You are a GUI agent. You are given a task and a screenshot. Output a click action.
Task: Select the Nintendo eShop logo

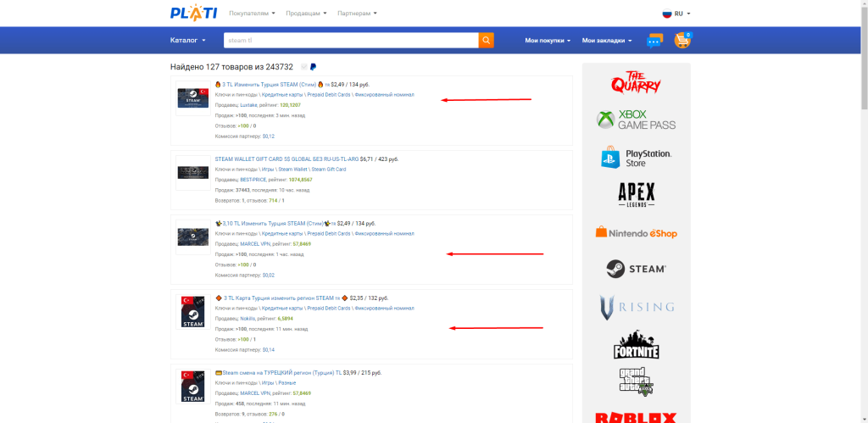tap(636, 232)
